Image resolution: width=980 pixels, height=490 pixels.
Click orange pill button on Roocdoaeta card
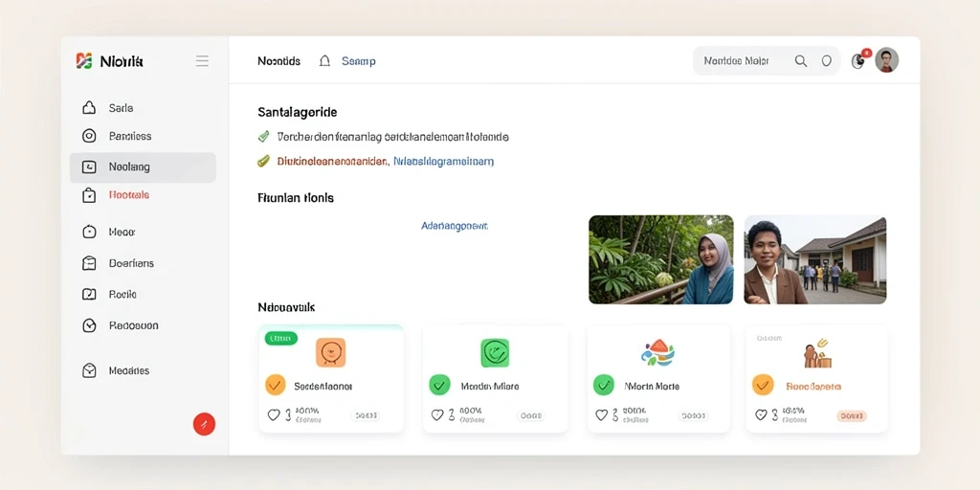pos(851,415)
